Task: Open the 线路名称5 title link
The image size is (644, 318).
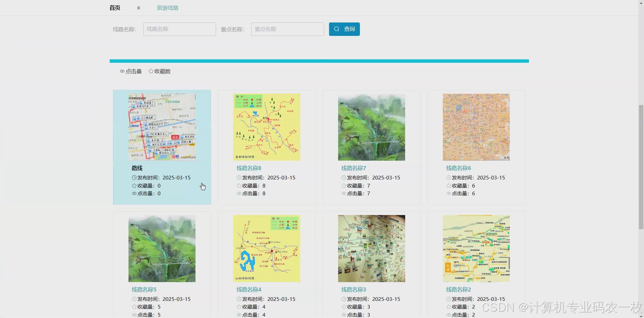Action: click(144, 289)
